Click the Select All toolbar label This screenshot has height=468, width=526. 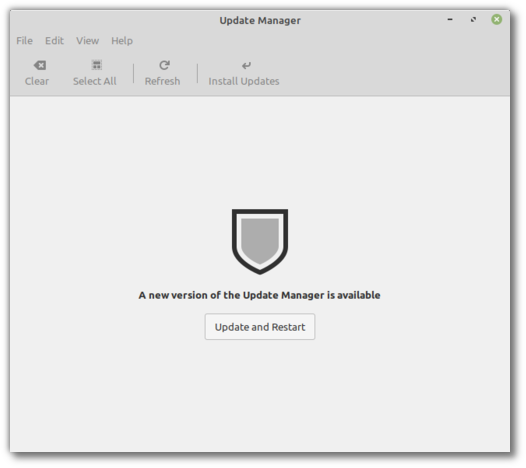[95, 81]
